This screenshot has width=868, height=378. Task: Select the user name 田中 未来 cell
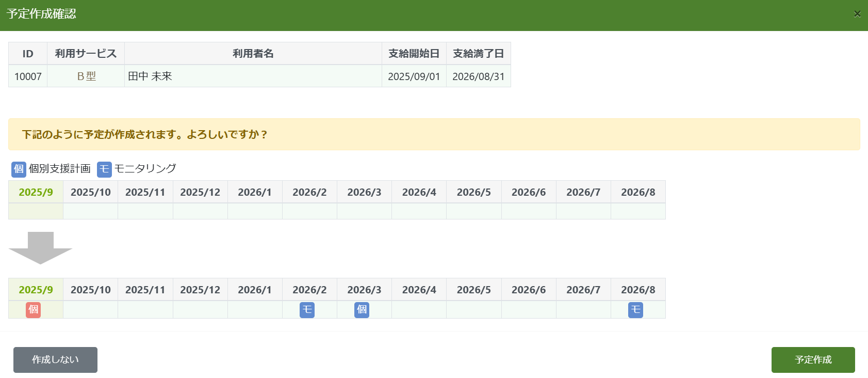click(253, 76)
